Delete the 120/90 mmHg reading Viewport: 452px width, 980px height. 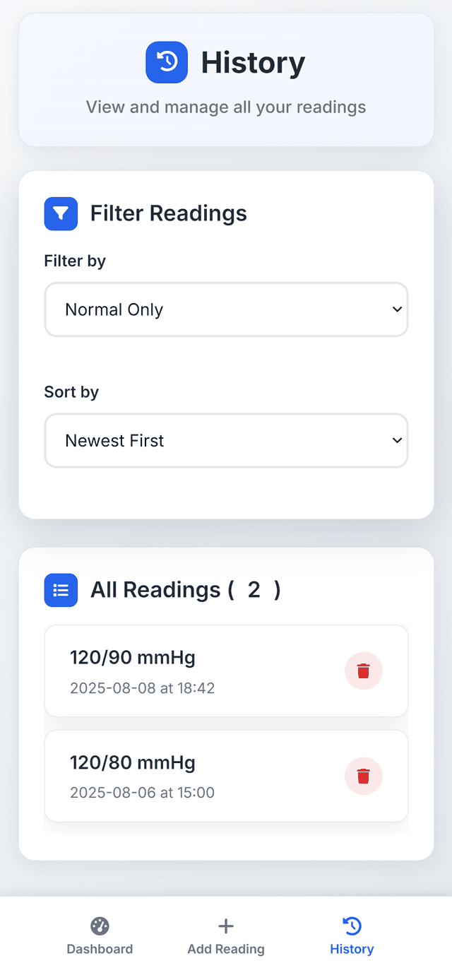(363, 671)
